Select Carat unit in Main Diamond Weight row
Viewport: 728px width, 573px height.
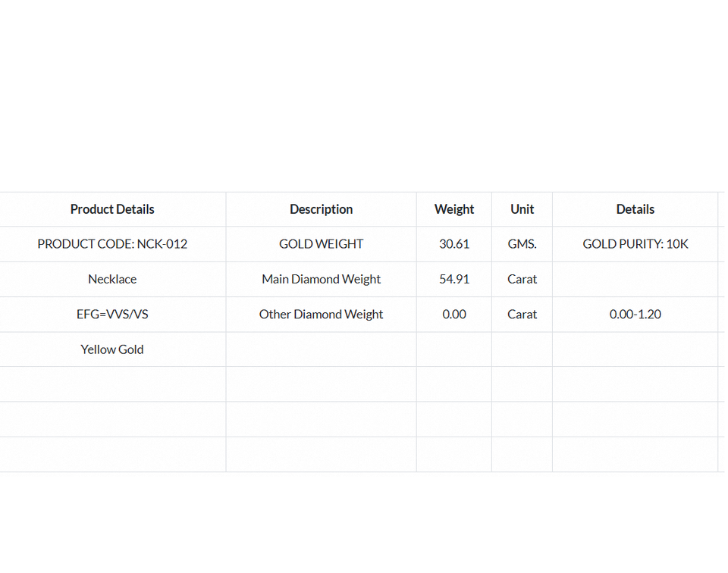pyautogui.click(x=522, y=279)
